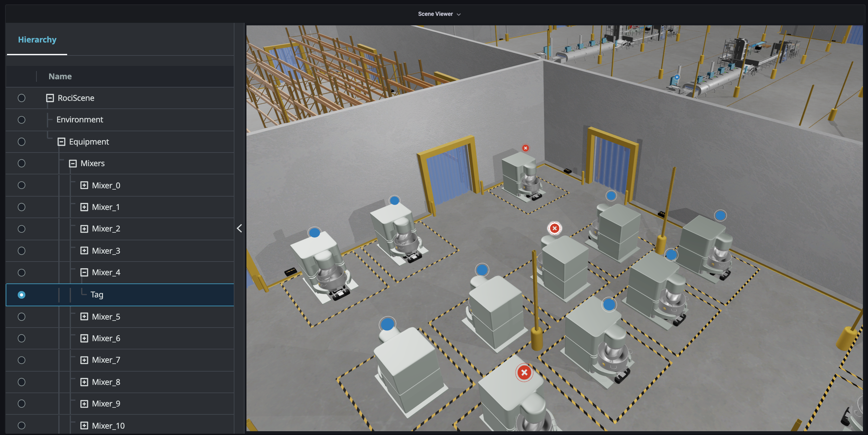Click the Mixer_9 label in hierarchy
The width and height of the screenshot is (868, 435).
[x=106, y=404]
